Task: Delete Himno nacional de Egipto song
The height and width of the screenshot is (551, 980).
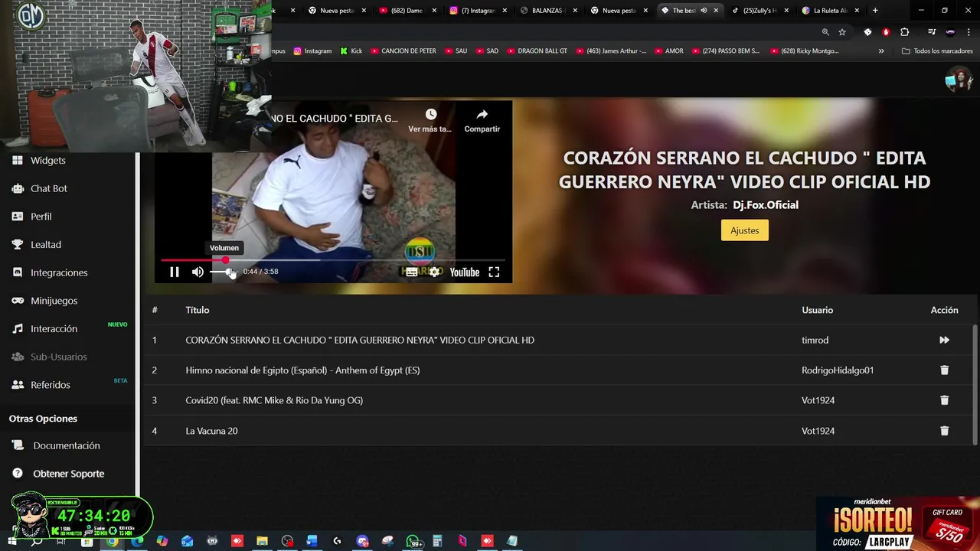Action: [944, 370]
